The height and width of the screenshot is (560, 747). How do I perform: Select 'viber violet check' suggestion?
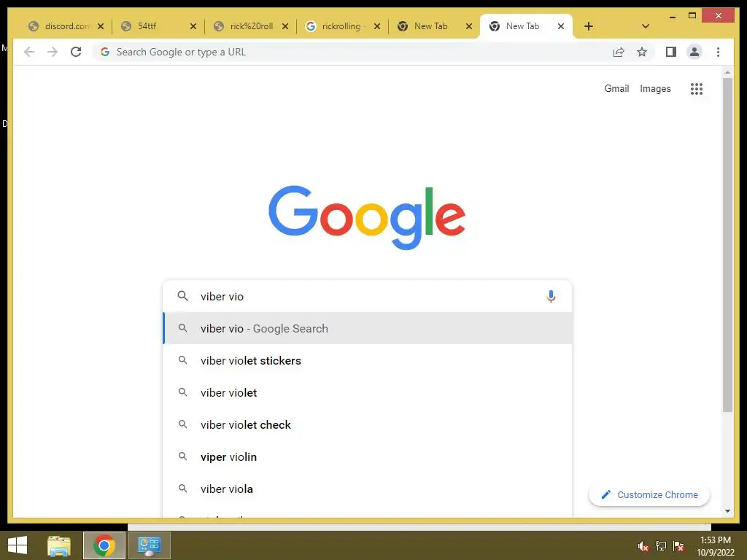pyautogui.click(x=368, y=424)
